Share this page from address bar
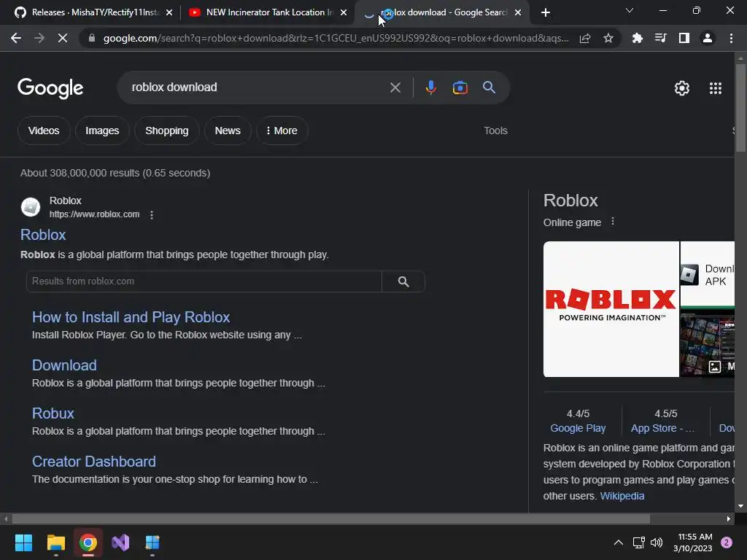The height and width of the screenshot is (560, 747). coord(585,38)
